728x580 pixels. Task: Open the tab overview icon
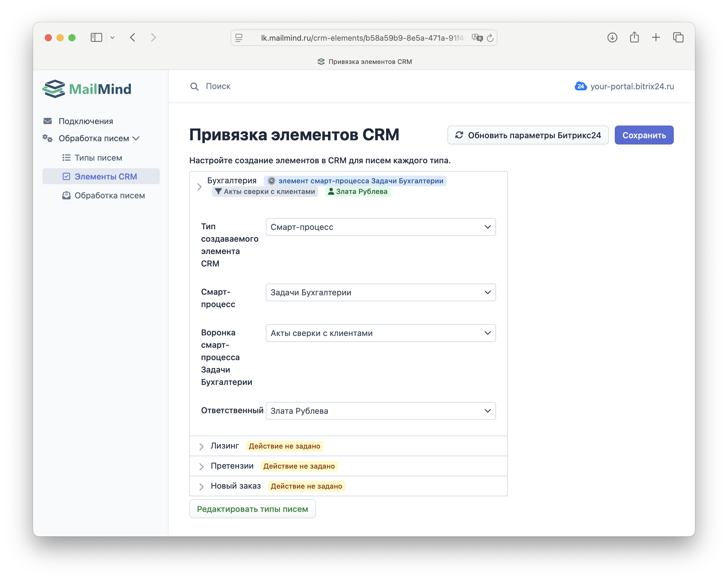[678, 37]
